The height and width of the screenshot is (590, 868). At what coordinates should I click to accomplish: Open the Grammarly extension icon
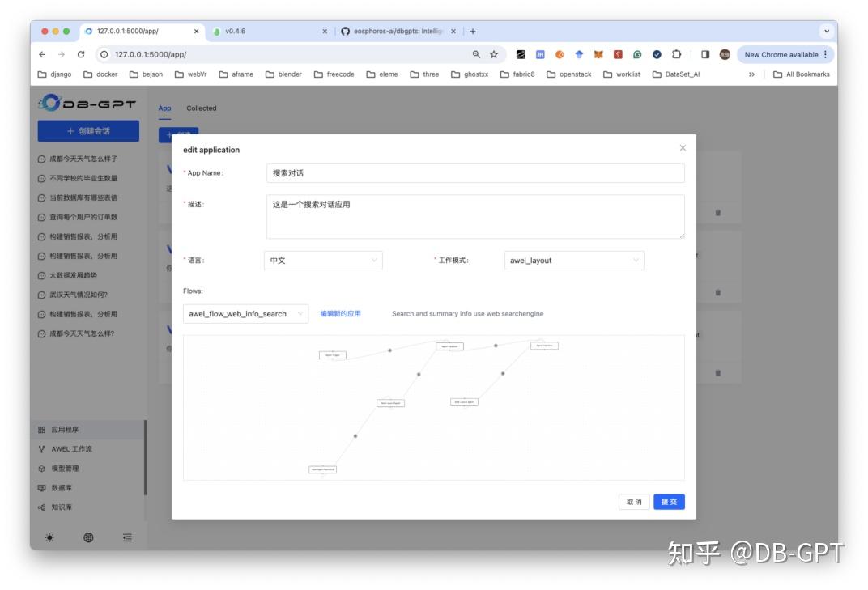(x=636, y=54)
